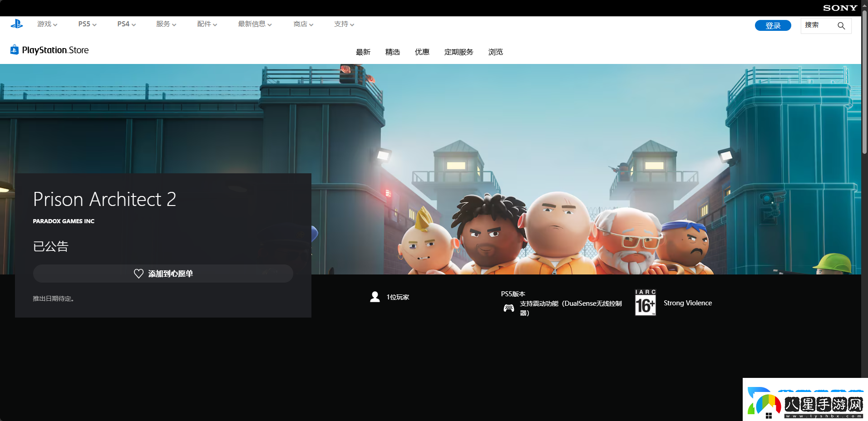Click the SONY logo
Image resolution: width=868 pixels, height=421 pixels.
pyautogui.click(x=840, y=8)
